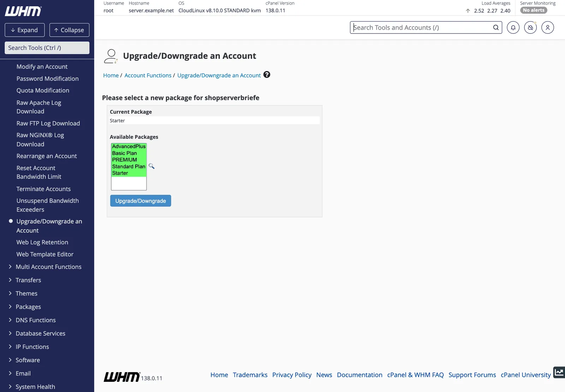Open the notifications bell icon
Screen dimensions: 565x392
click(x=513, y=28)
